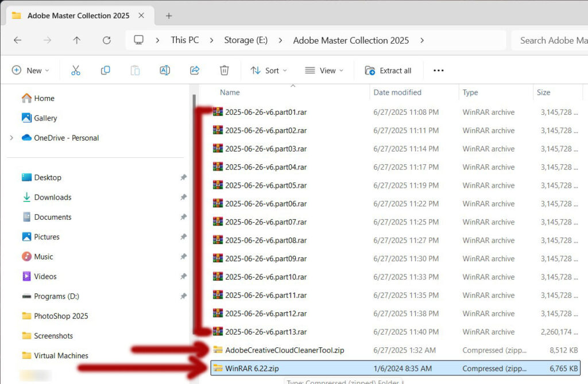
Task: Open the View dropdown menu
Action: (324, 71)
